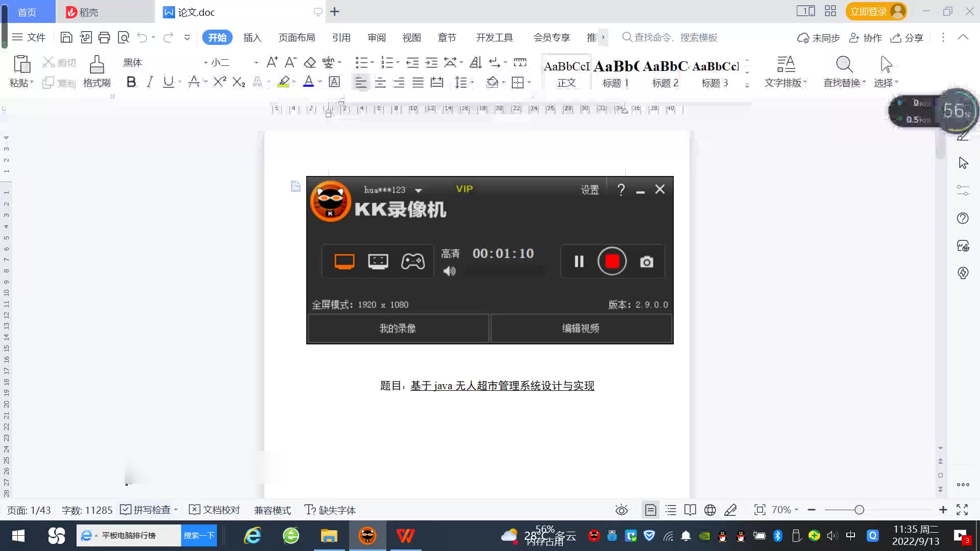980x551 pixels.
Task: Click the print icon in quick toolbar
Action: point(104,37)
